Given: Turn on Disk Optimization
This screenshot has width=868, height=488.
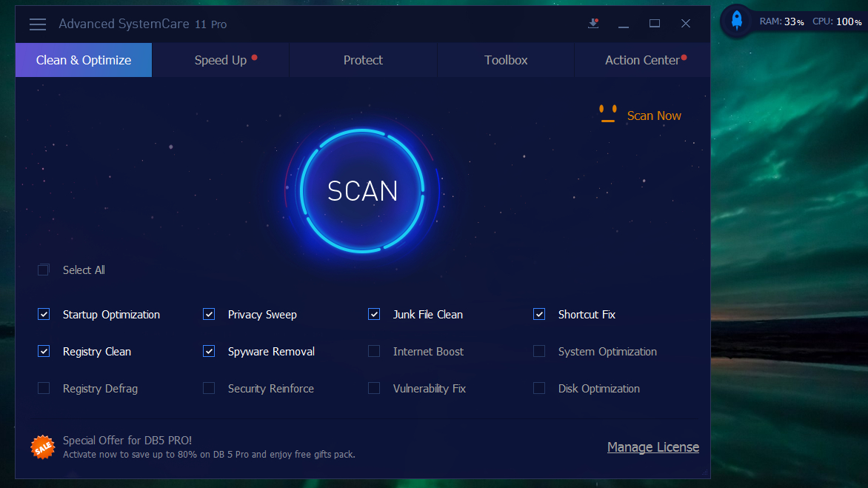Looking at the screenshot, I should tap(538, 388).
